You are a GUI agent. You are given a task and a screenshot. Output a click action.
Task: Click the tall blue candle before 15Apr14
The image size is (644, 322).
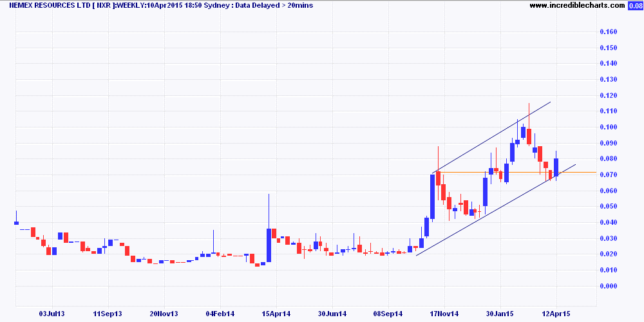pyautogui.click(x=269, y=245)
